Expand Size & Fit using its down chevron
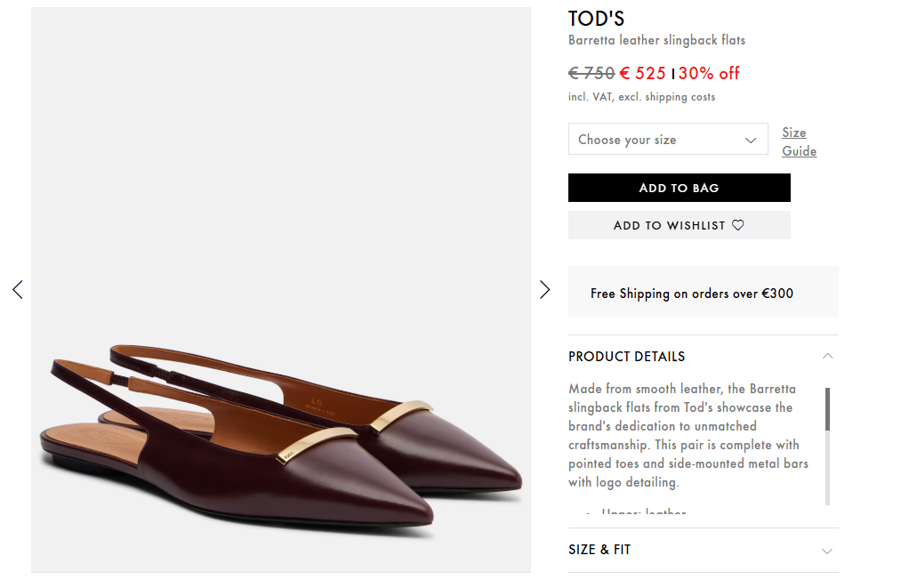 [x=827, y=551]
